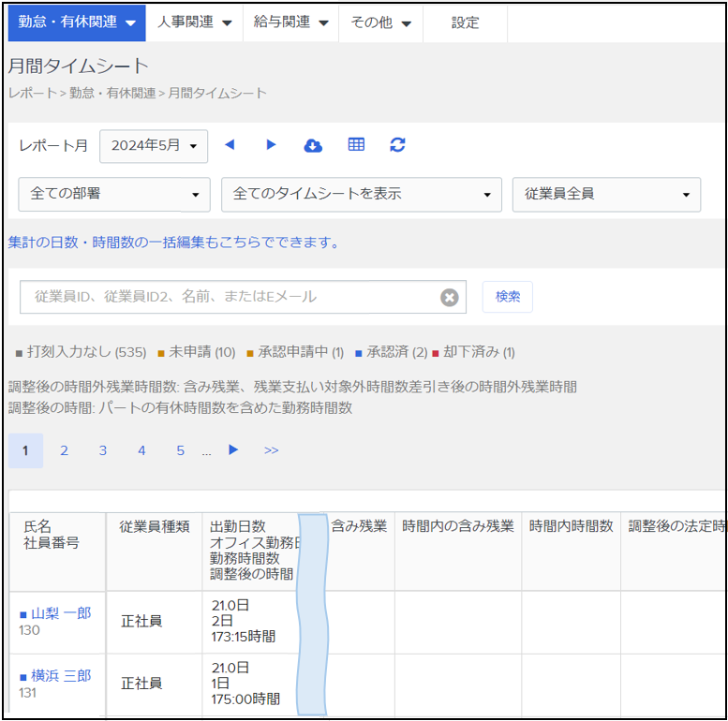Open 集計の日数・時間数の一括編集 link
728x721 pixels.
(173, 243)
